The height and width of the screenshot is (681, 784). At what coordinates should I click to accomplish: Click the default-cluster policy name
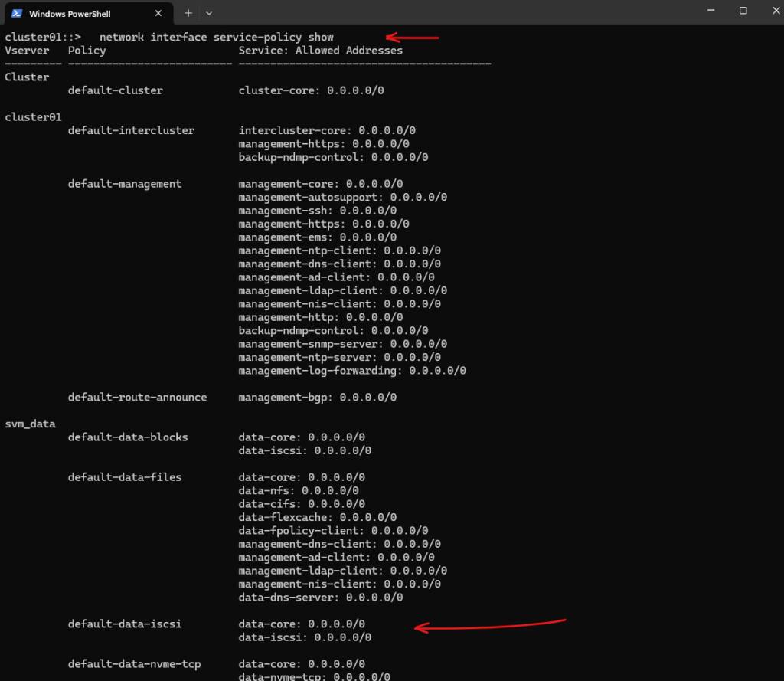click(x=116, y=90)
